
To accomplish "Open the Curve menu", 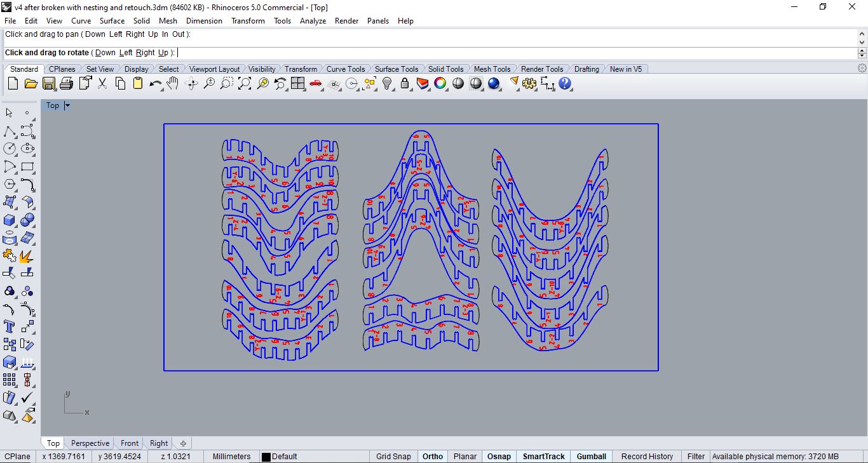I will tap(81, 21).
